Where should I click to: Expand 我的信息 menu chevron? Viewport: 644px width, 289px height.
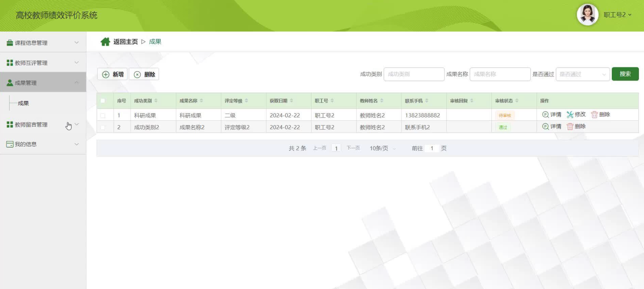pos(76,144)
